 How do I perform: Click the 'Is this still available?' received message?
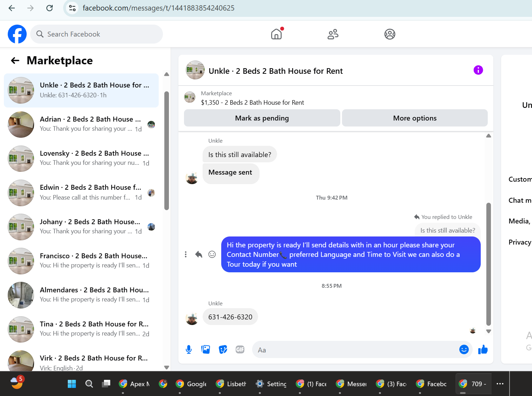[x=240, y=155]
